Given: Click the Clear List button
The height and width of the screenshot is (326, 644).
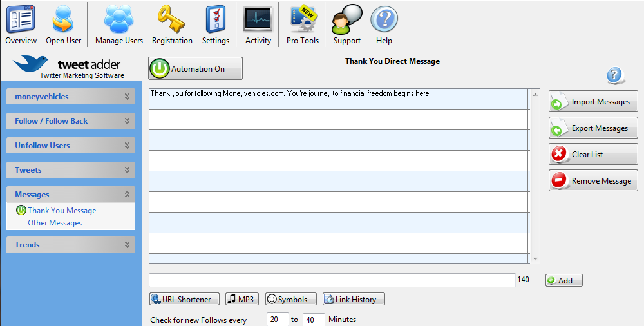Looking at the screenshot, I should pos(593,154).
